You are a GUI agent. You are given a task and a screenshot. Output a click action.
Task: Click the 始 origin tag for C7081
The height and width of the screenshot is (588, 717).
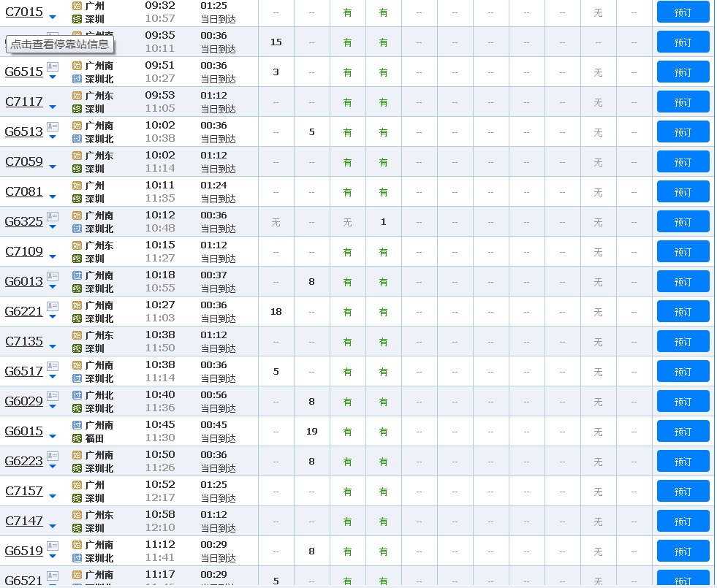click(76, 185)
